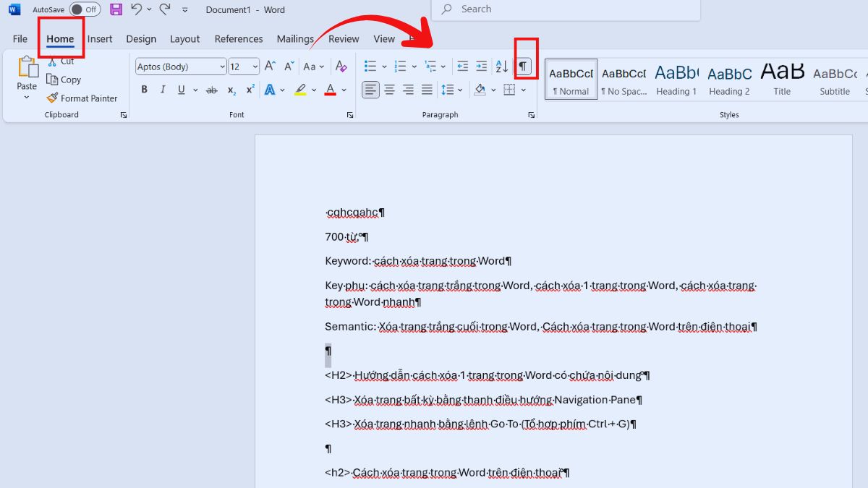Click the Copy button
The height and width of the screenshot is (488, 868).
click(x=64, y=80)
